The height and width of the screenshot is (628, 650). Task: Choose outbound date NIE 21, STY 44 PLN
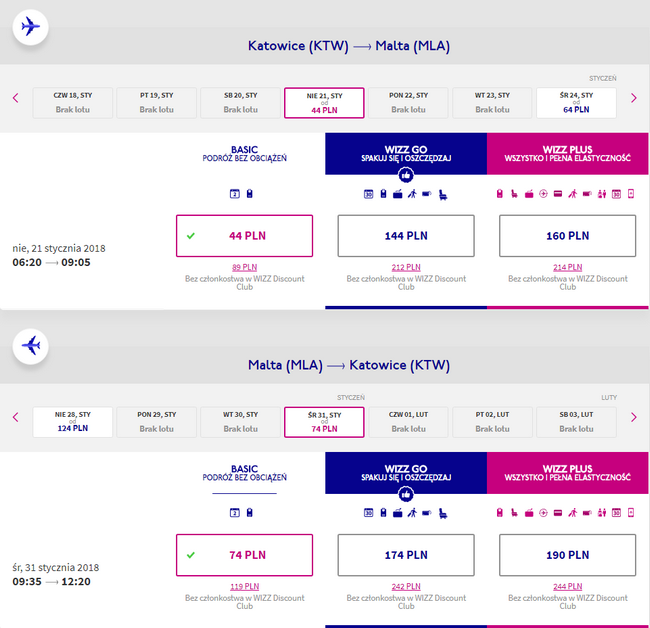pos(324,103)
